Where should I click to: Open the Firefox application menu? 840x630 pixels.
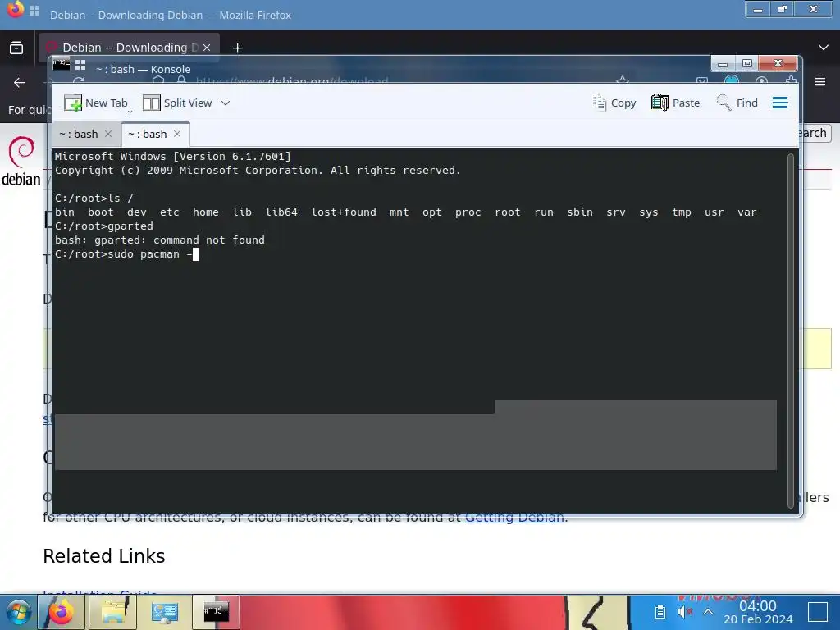point(820,82)
